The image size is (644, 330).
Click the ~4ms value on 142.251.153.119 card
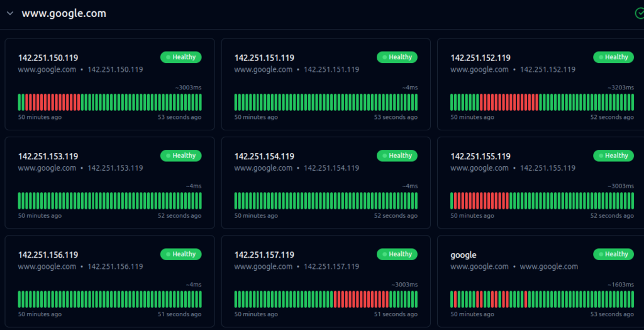[x=194, y=186]
